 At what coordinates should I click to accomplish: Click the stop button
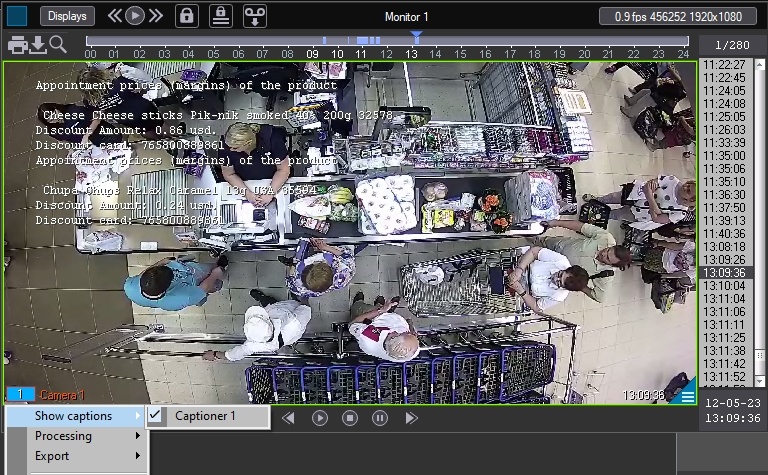350,418
